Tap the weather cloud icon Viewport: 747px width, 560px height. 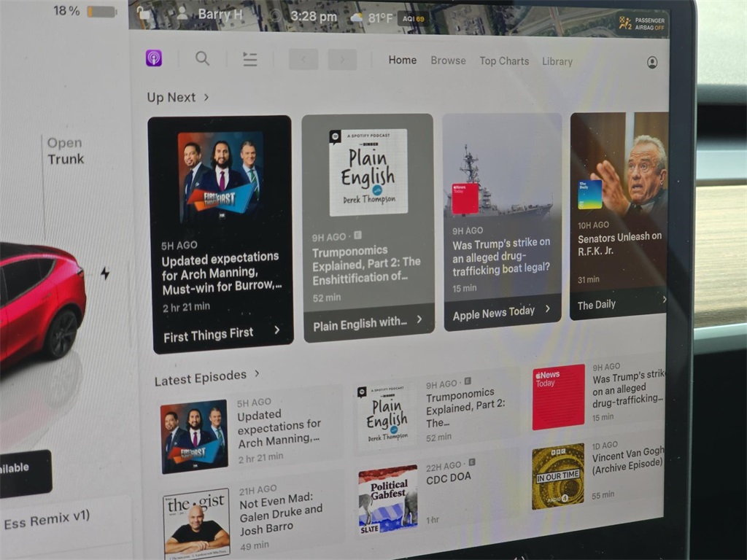point(356,18)
